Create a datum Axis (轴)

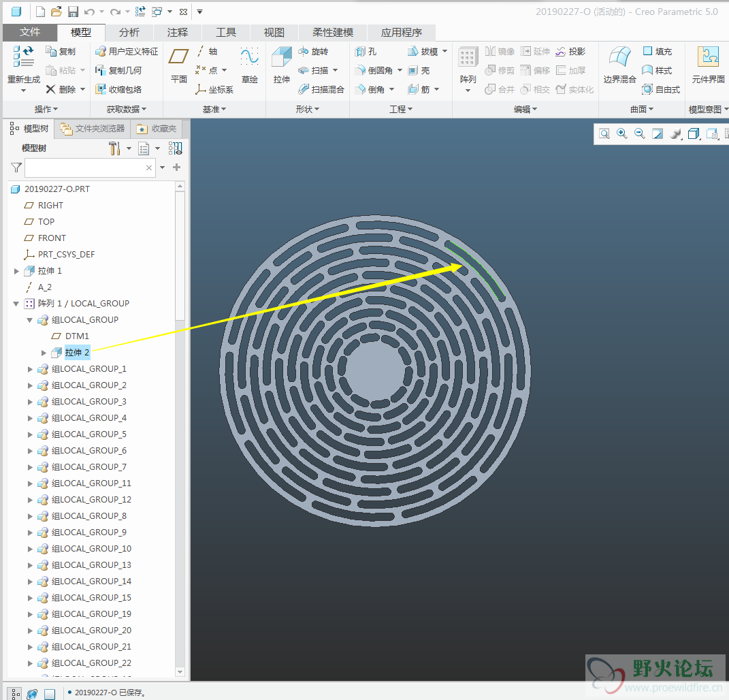(207, 52)
